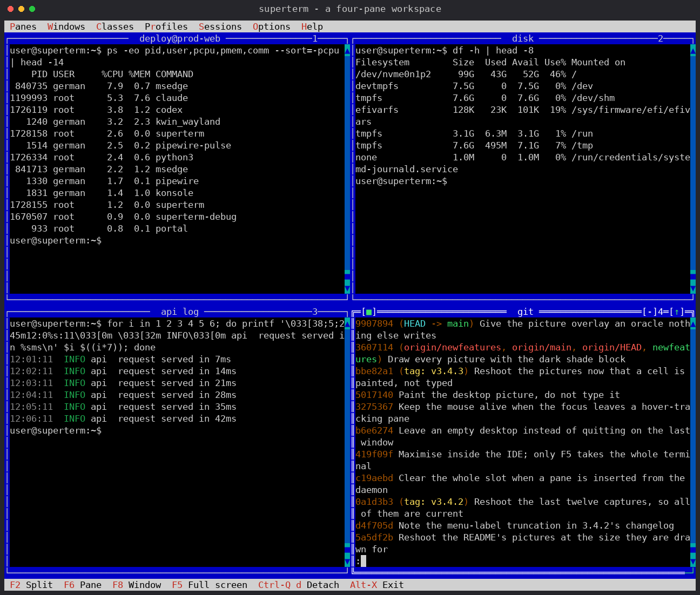
Task: Click pane number 1 on the top-left frame
Action: [315, 38]
